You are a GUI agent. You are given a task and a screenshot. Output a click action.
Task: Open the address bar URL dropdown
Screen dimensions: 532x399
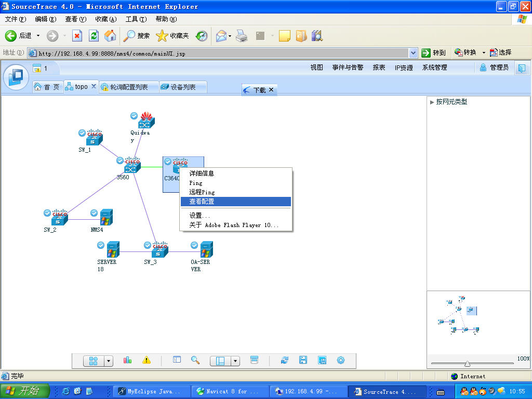413,53
